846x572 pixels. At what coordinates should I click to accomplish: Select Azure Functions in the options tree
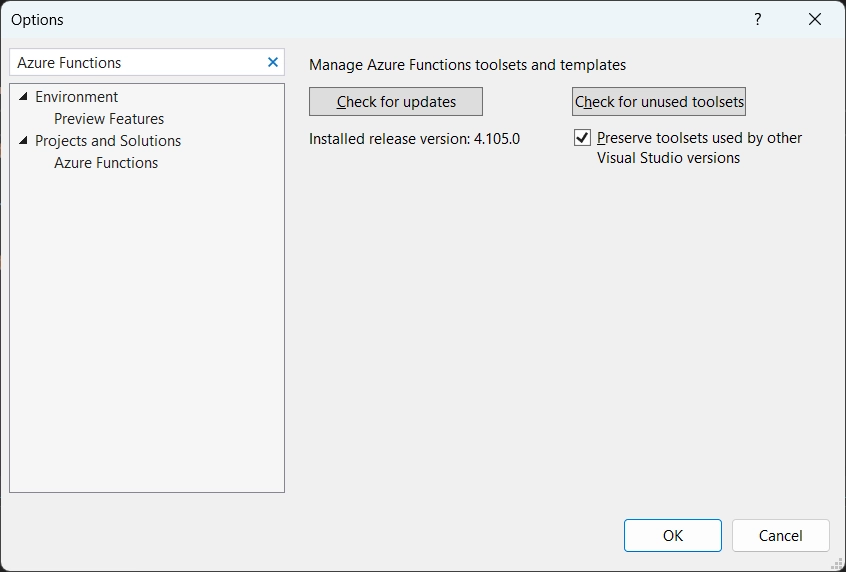[106, 163]
